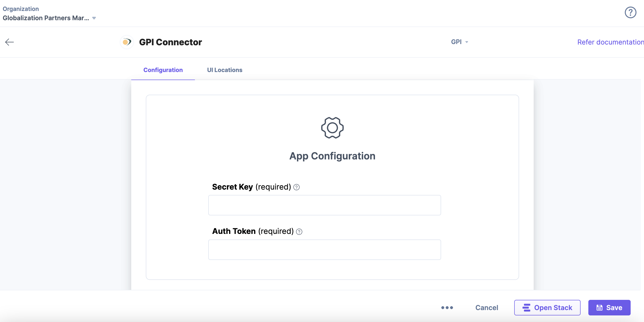The width and height of the screenshot is (644, 322).
Task: Click the Auth Token (required) label
Action: [253, 231]
